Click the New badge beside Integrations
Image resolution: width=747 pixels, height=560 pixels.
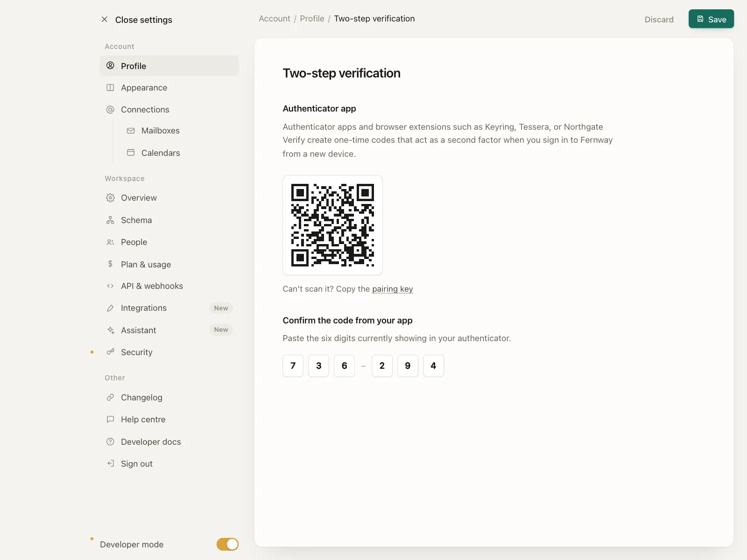[x=221, y=308]
